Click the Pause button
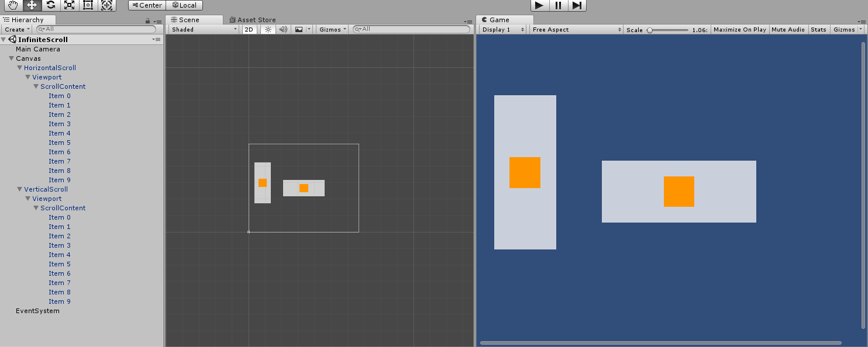Screen dimensions: 868x347 tap(558, 5)
